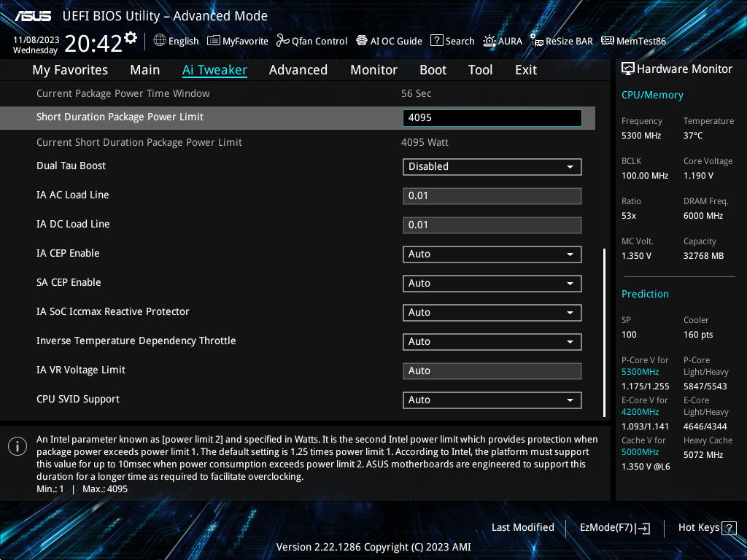Open MyFavorite list icon
This screenshot has width=747, height=560.
[214, 41]
